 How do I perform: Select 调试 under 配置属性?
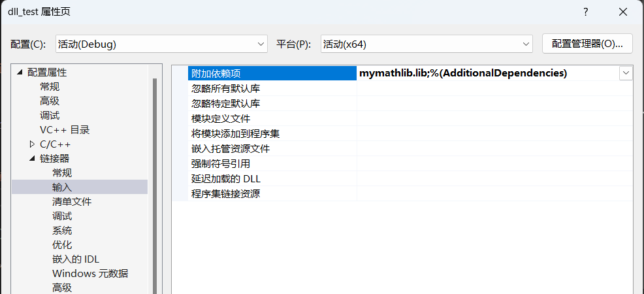[50, 116]
